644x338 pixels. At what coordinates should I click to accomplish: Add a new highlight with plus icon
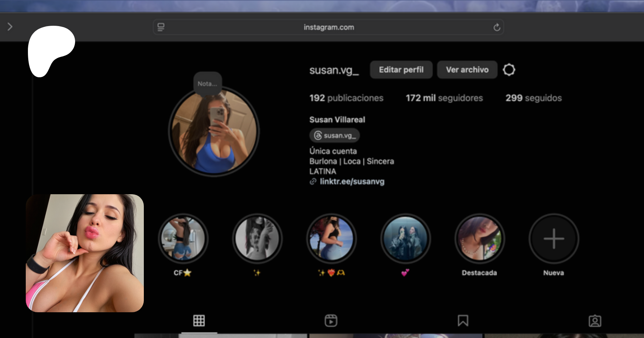[553, 239]
